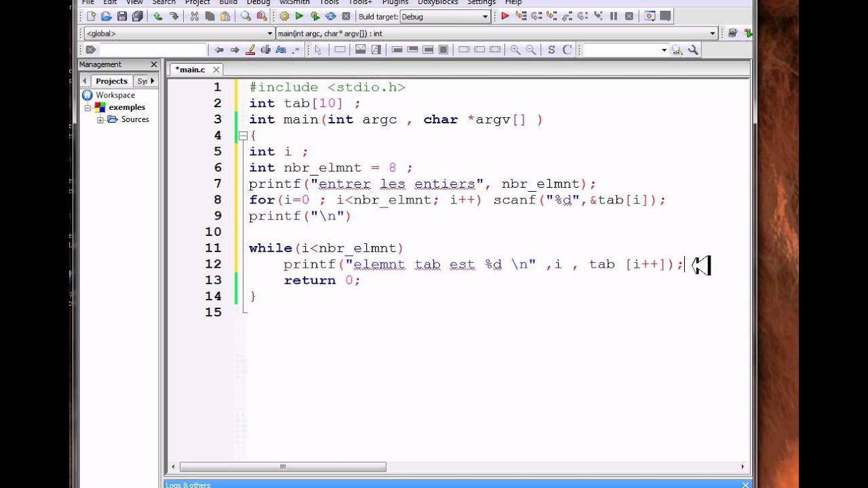868x488 pixels.
Task: Run the program with the green play icon
Action: pyautogui.click(x=299, y=16)
